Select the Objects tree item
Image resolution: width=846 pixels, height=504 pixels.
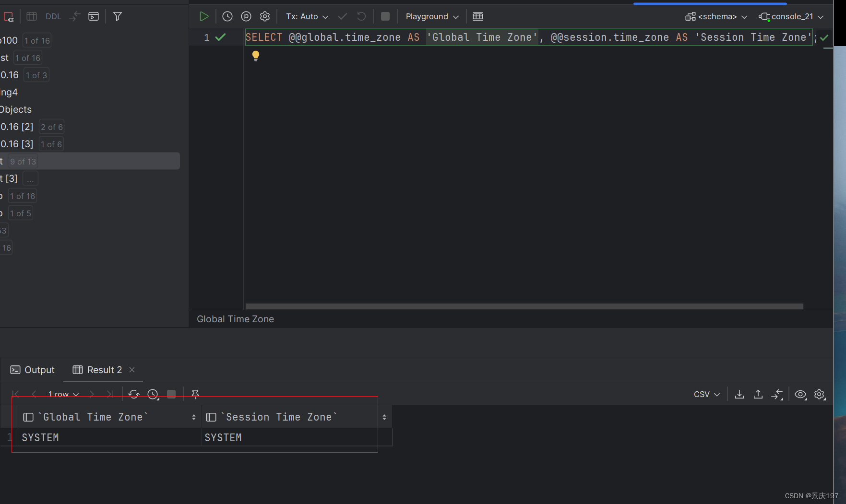tap(16, 109)
